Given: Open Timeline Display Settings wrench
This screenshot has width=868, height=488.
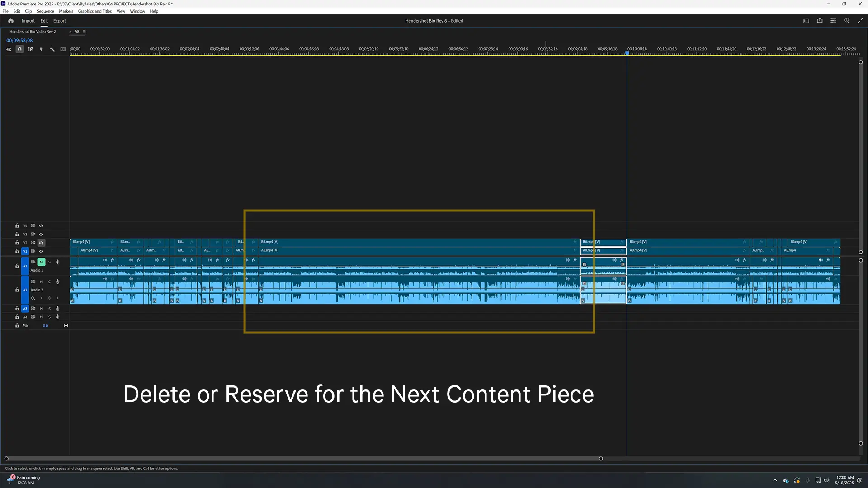Looking at the screenshot, I should 52,49.
